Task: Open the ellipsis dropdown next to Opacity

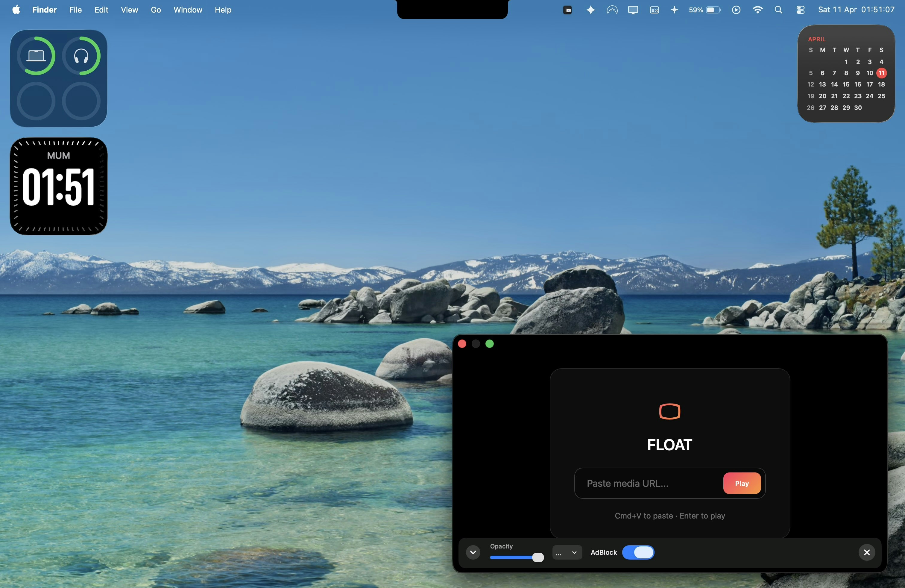Action: pyautogui.click(x=567, y=553)
